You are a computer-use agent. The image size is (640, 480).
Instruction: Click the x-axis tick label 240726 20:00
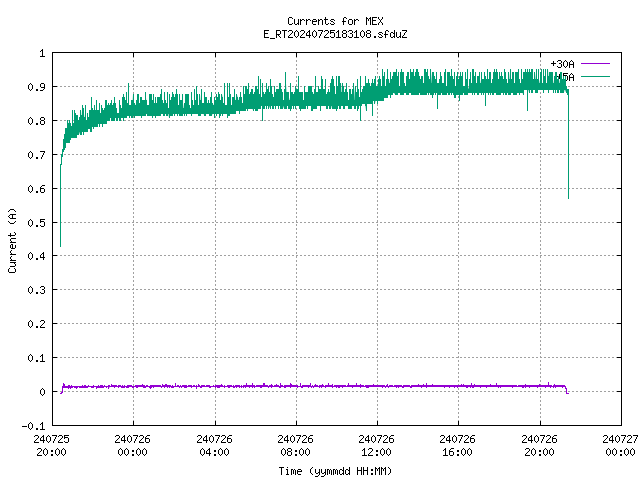539,446
